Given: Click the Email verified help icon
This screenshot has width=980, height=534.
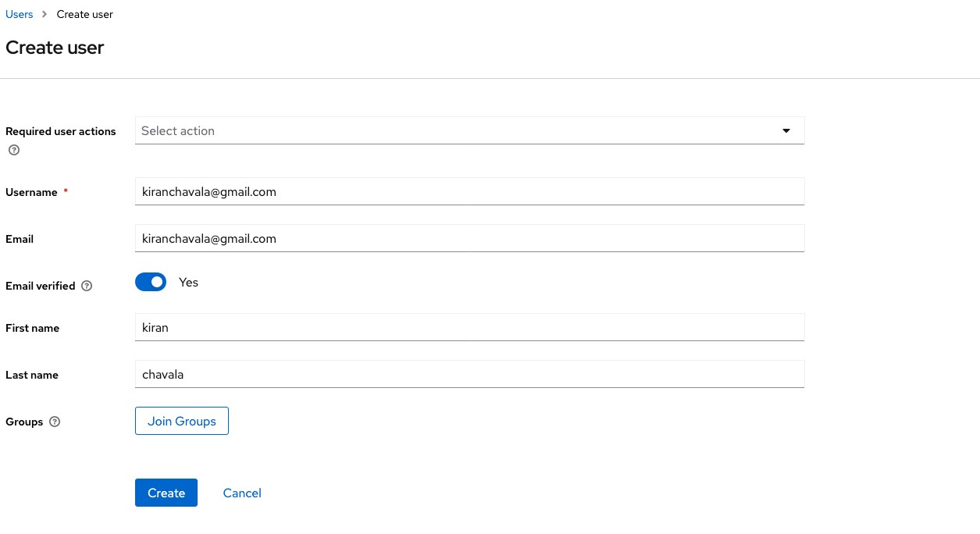Looking at the screenshot, I should [x=87, y=287].
